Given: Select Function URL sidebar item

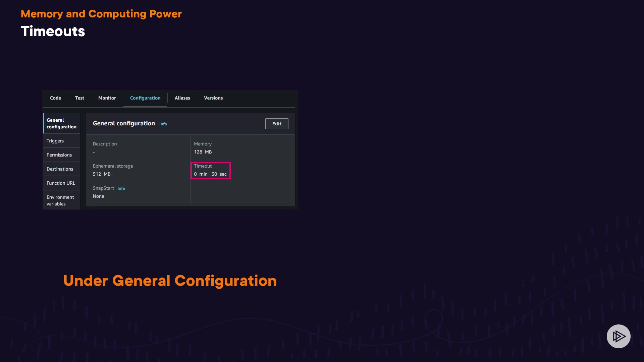Looking at the screenshot, I should click(61, 183).
